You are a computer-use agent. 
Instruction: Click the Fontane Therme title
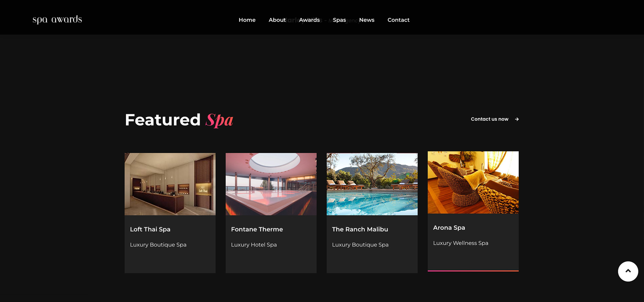257,229
